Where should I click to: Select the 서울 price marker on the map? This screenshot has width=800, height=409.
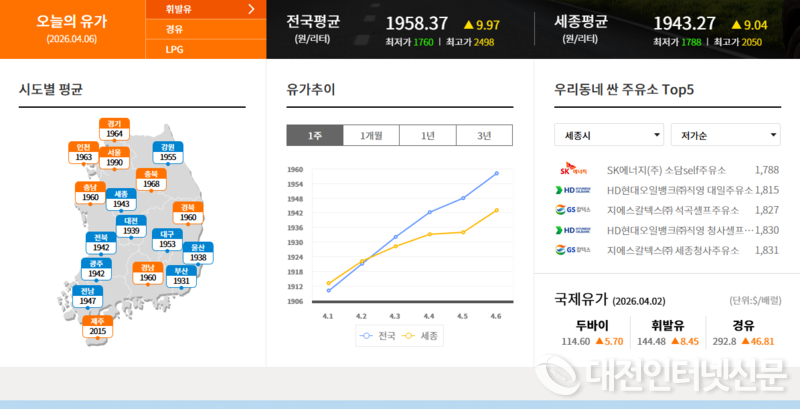coord(114,157)
